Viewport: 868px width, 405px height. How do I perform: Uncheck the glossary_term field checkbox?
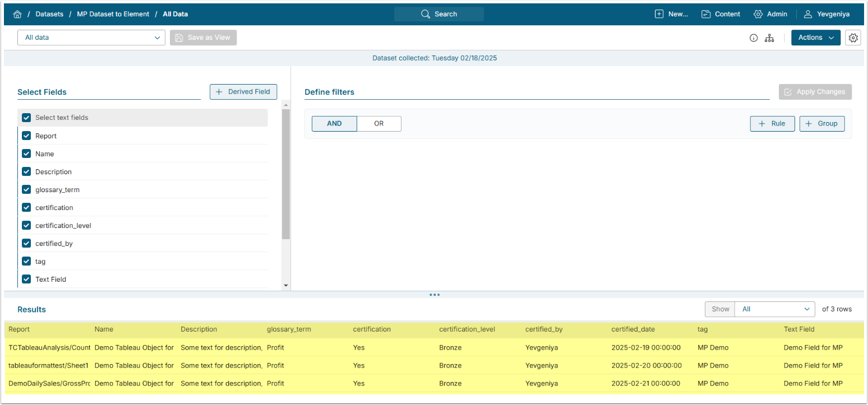click(26, 190)
